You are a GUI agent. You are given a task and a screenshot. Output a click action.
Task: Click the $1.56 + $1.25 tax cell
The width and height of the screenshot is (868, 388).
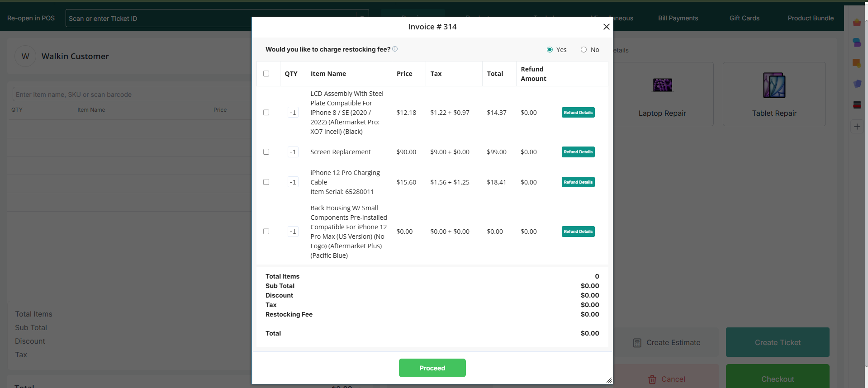(x=450, y=182)
